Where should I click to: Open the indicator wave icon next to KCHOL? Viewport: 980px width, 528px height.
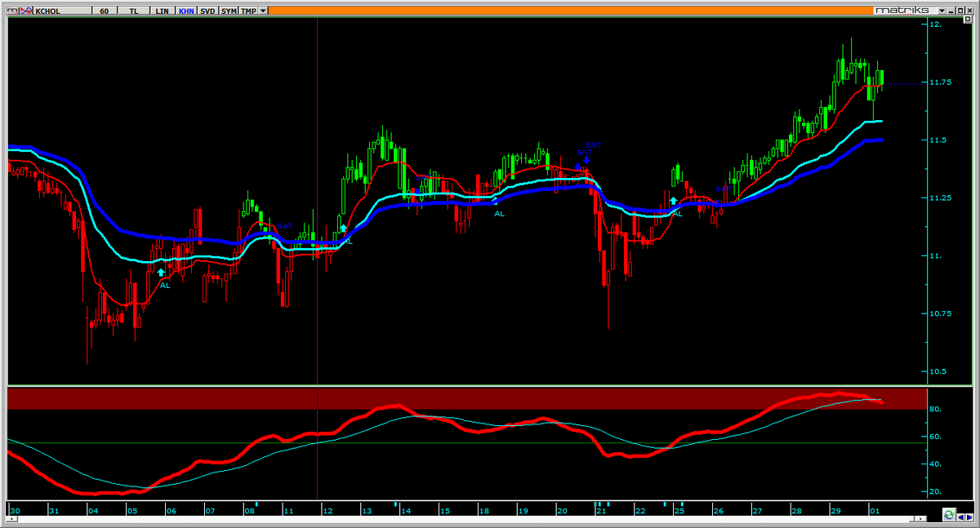[26, 11]
